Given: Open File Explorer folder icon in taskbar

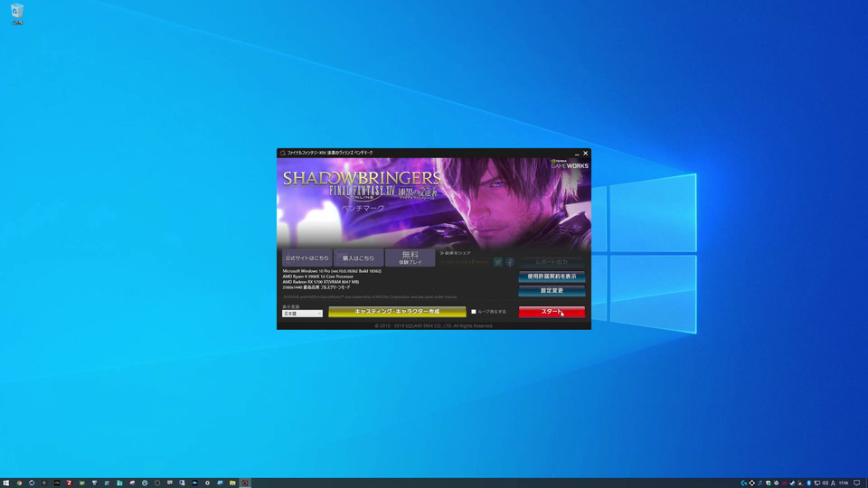Looking at the screenshot, I should [x=232, y=483].
